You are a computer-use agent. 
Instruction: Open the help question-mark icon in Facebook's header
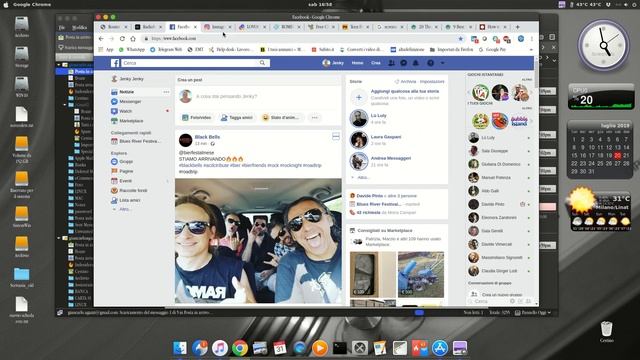(431, 63)
